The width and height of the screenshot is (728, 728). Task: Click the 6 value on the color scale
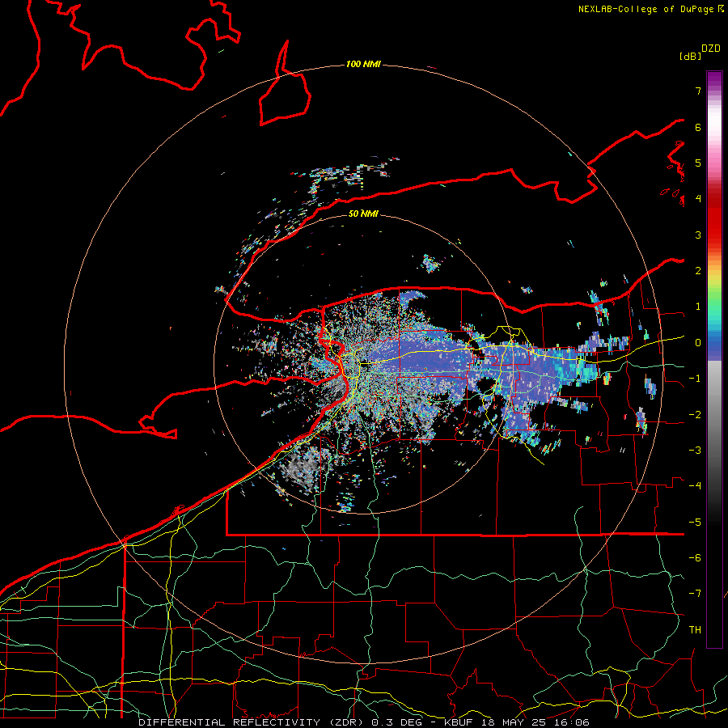(x=698, y=127)
